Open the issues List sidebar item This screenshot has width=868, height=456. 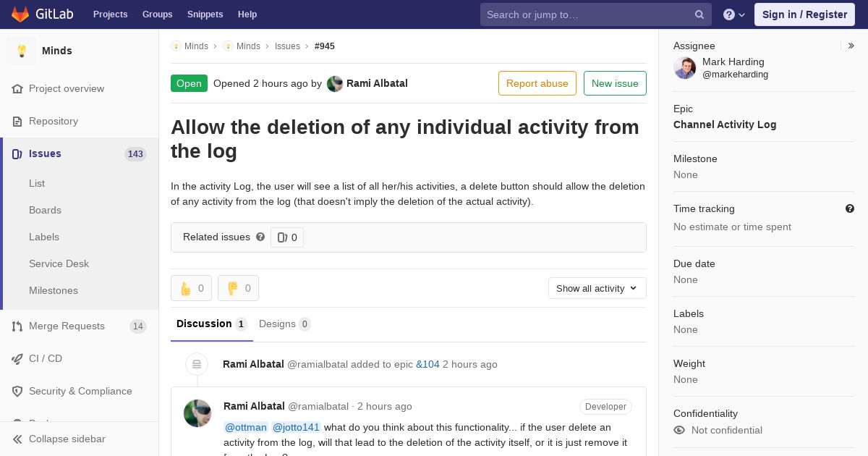(37, 183)
